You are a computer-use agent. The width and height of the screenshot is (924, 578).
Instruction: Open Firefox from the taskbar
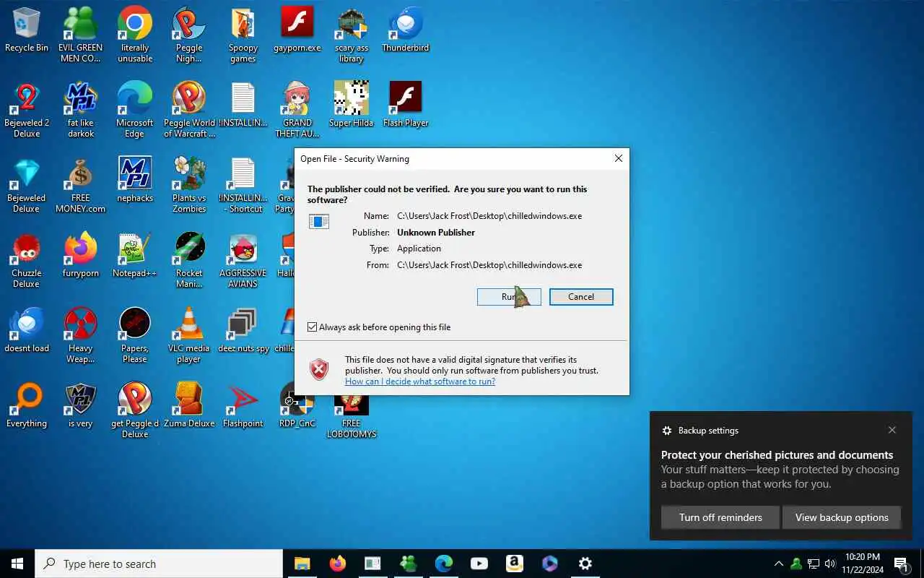(x=337, y=564)
